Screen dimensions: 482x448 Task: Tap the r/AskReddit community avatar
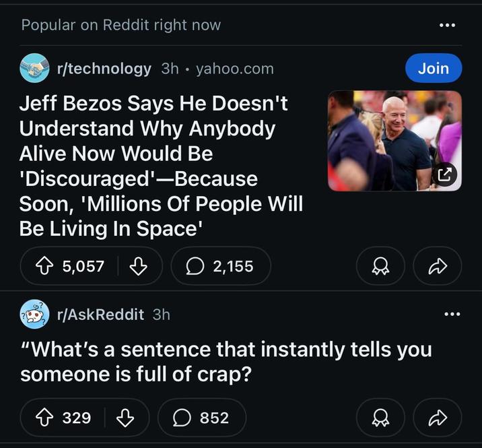[x=34, y=314]
